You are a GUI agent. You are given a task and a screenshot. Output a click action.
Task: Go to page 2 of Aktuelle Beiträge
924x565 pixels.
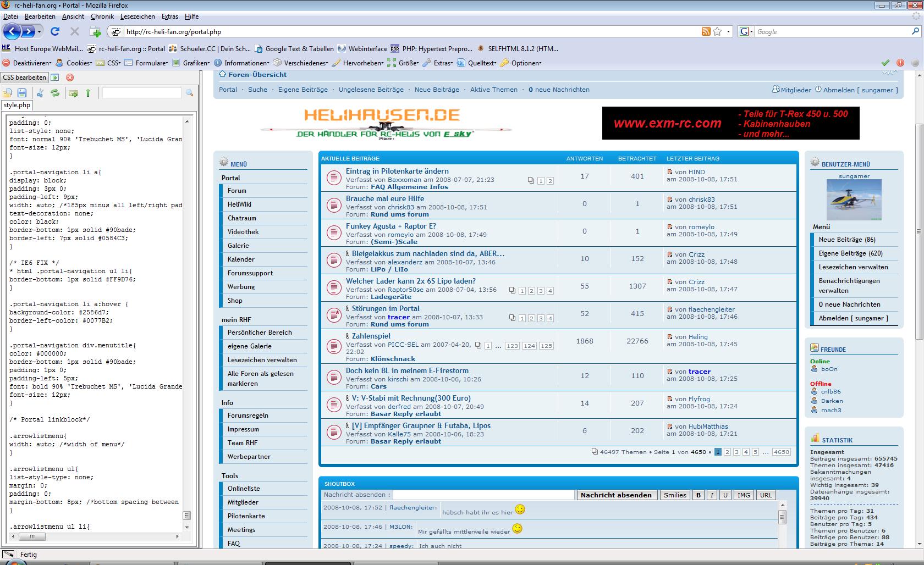coord(727,452)
